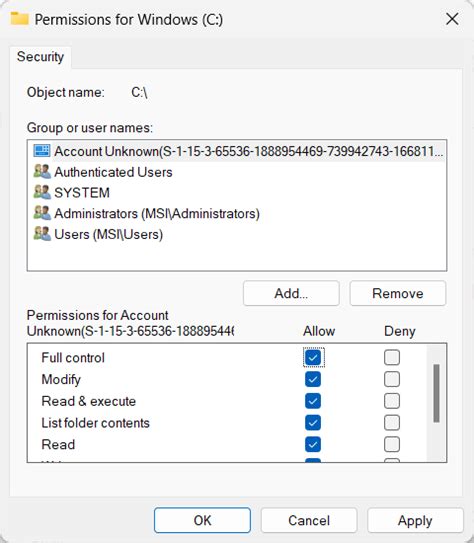The height and width of the screenshot is (543, 474).
Task: Click the Add... button
Action: (x=291, y=293)
